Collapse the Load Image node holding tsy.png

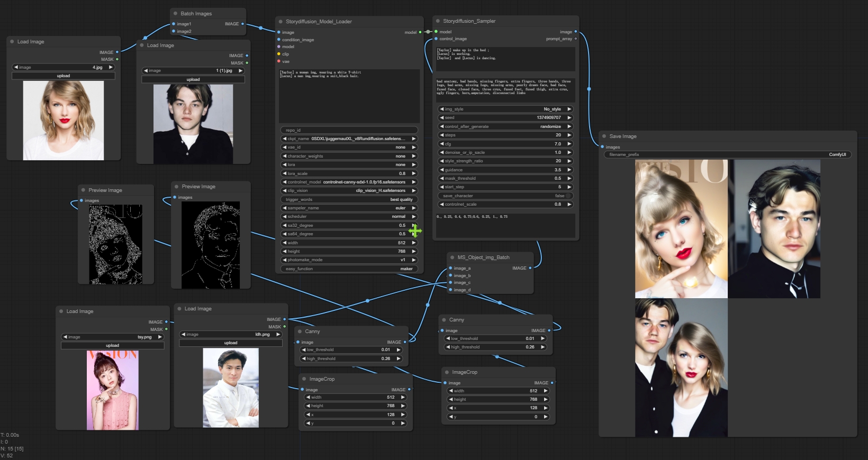coord(61,311)
